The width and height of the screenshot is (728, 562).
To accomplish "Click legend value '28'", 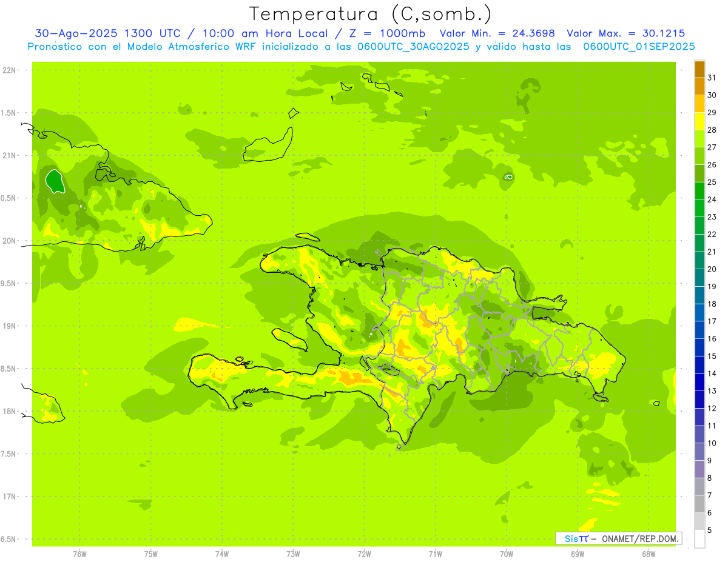I will pyautogui.click(x=712, y=130).
